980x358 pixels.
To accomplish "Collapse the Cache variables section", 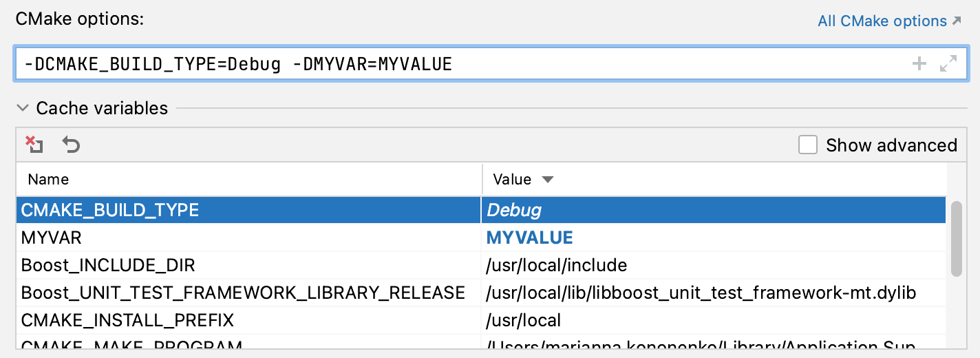I will pos(23,108).
